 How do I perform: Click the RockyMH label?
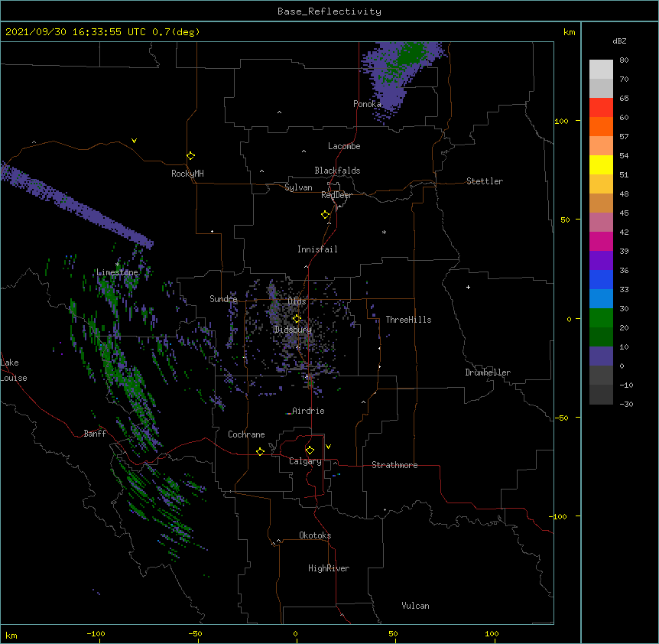(x=187, y=174)
